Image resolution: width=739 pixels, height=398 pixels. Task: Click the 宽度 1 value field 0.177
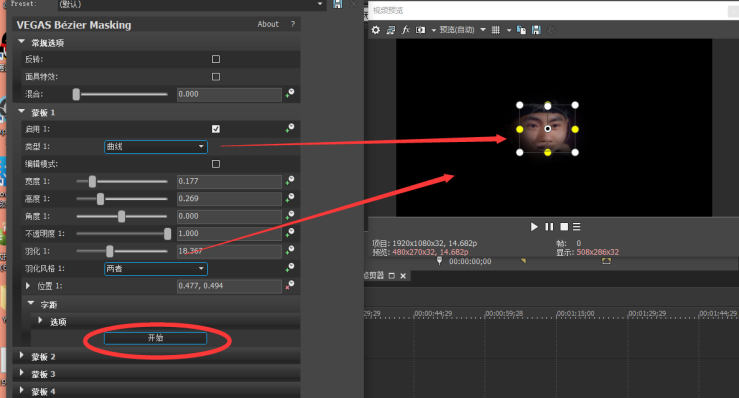click(229, 182)
